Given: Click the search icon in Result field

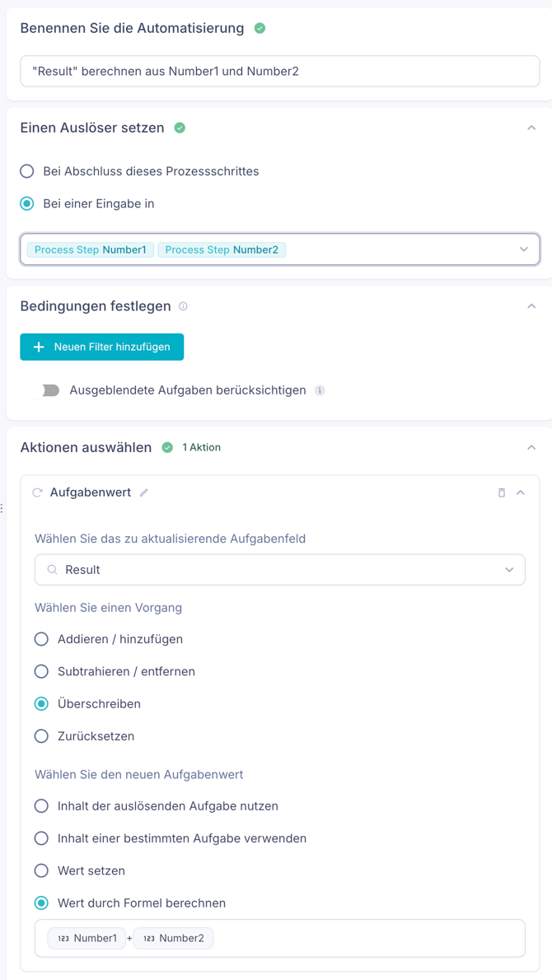Looking at the screenshot, I should coord(52,570).
